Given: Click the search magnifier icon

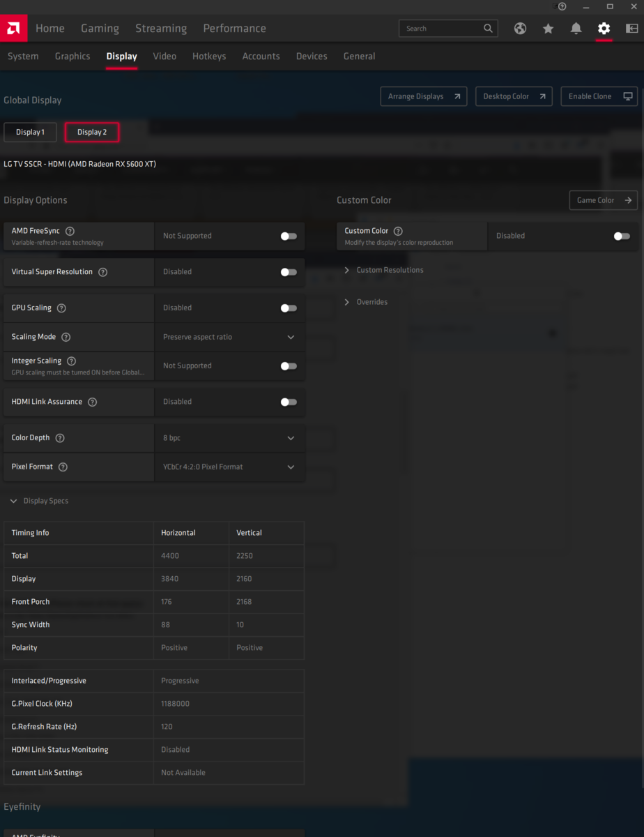Looking at the screenshot, I should tap(488, 29).
